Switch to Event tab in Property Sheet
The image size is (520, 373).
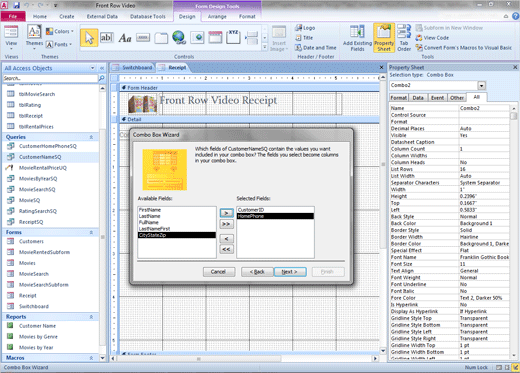437,98
